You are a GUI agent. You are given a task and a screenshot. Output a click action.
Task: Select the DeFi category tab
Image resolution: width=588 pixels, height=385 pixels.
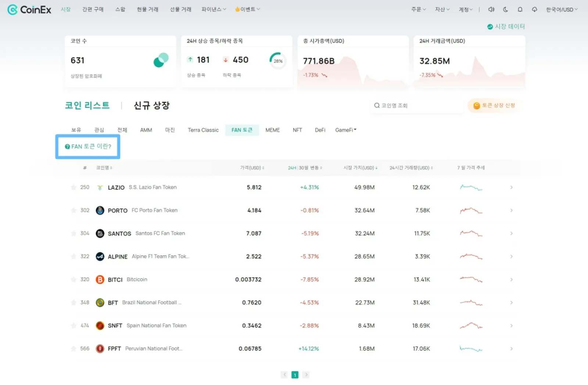(320, 130)
